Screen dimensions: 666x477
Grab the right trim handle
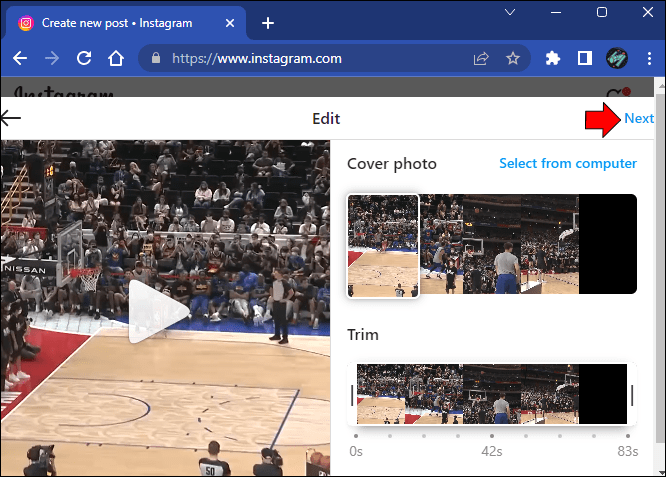(632, 395)
